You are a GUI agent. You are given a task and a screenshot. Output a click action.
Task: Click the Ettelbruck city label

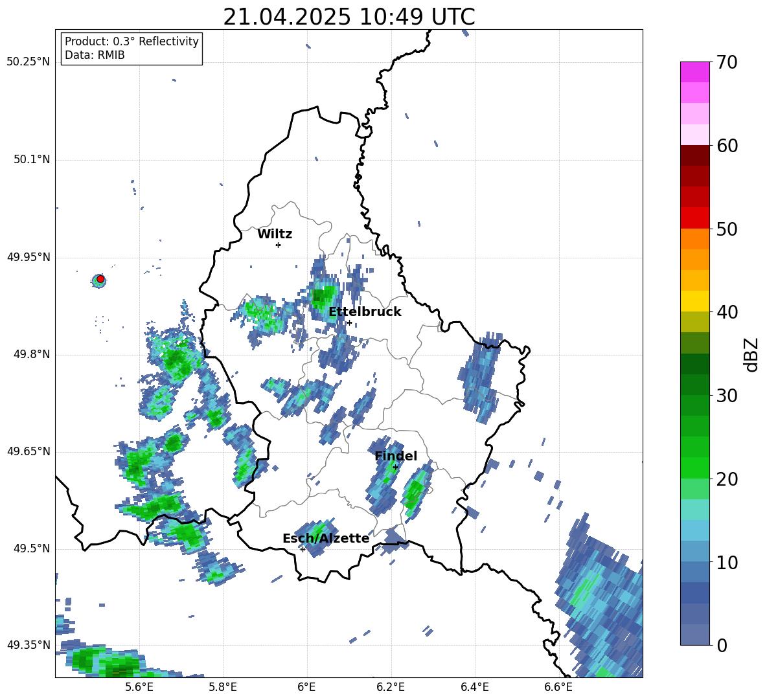click(365, 312)
